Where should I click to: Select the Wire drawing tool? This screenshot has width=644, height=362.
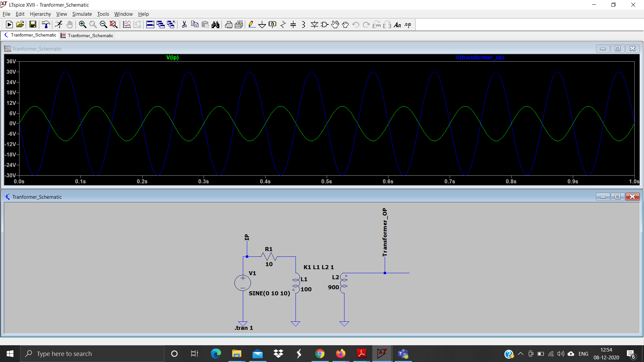pyautogui.click(x=252, y=24)
